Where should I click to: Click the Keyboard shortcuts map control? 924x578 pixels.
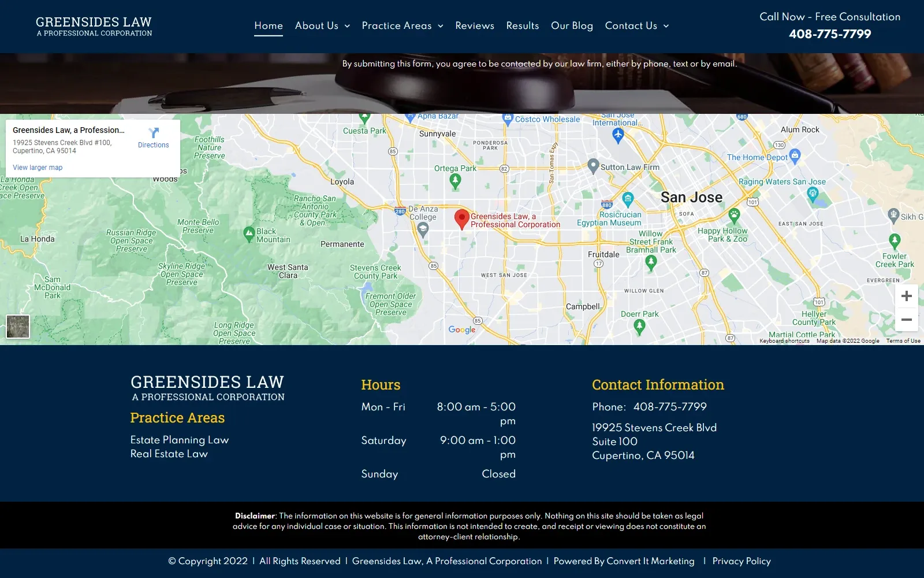[784, 340]
